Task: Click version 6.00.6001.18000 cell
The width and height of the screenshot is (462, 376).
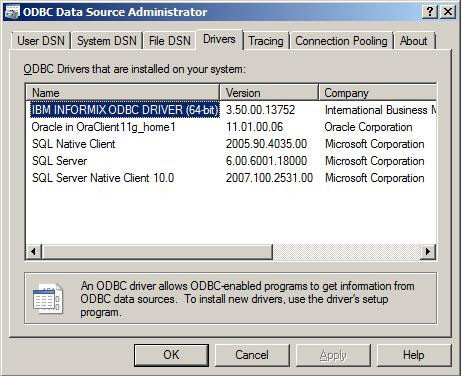Action: [266, 161]
